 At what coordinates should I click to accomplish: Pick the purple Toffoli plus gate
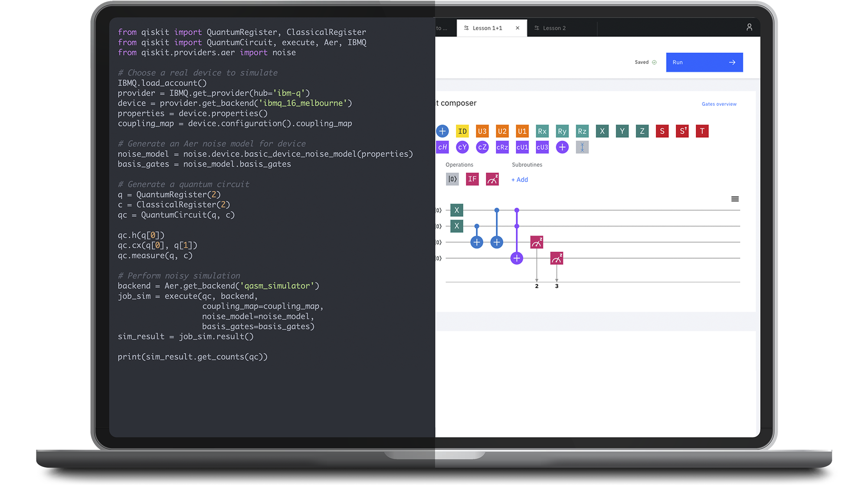pyautogui.click(x=562, y=147)
